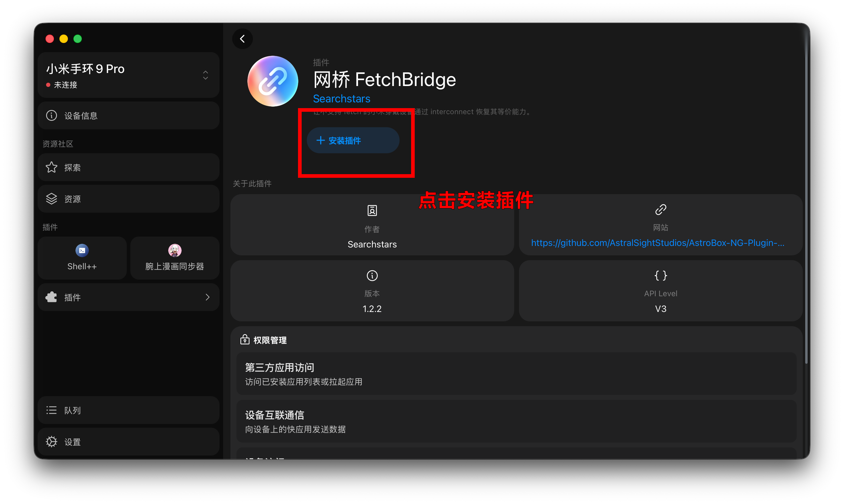This screenshot has width=844, height=504.
Task: Click the link icon above 网站
Action: [661, 210]
